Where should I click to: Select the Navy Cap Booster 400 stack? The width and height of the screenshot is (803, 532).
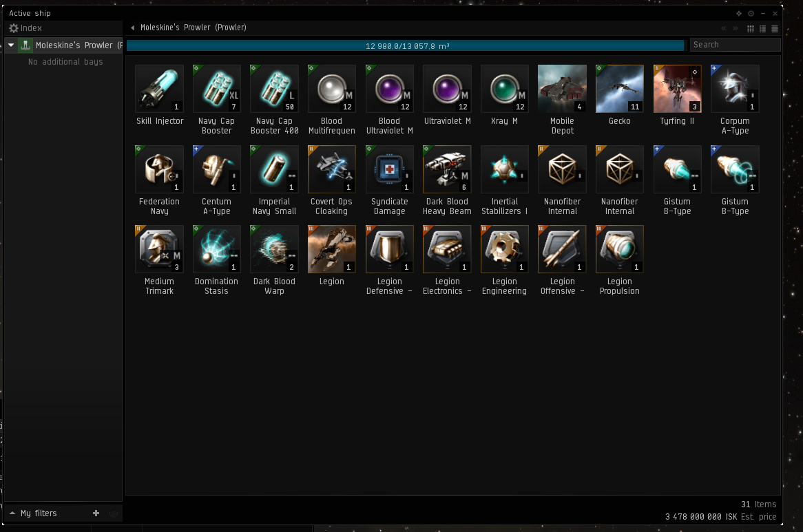(x=274, y=89)
